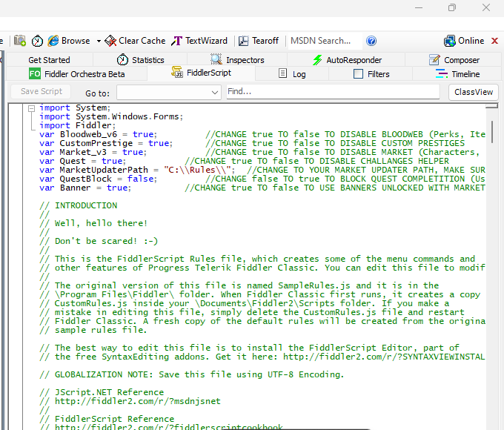Screen dimensions: 504x430
Task: Click the 'var Bloodweb_v6 = true;' line
Action: (98, 134)
